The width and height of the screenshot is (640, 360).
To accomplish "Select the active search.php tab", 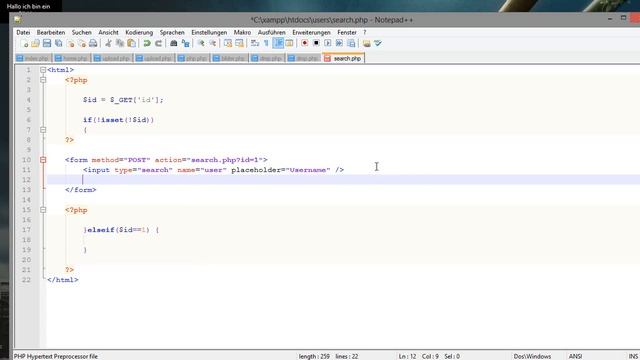I will coord(343,58).
